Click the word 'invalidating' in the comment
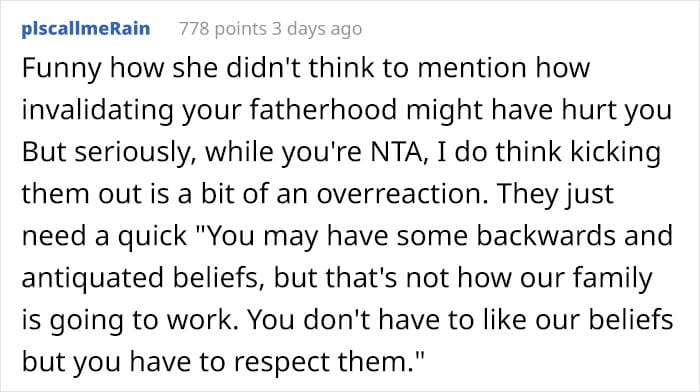700x392 pixels. click(97, 111)
